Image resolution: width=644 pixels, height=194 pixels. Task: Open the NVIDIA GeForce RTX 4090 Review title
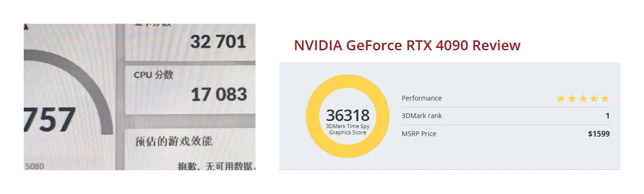coord(407,46)
